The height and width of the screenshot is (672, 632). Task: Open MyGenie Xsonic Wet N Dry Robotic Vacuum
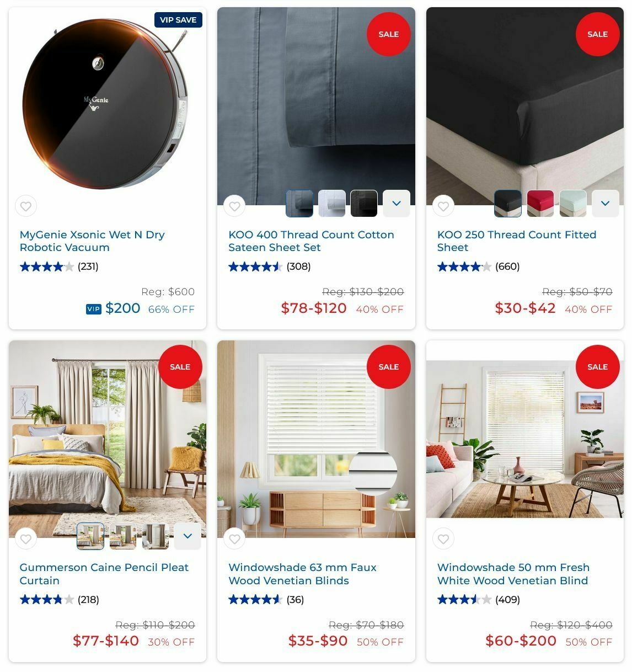(92, 241)
